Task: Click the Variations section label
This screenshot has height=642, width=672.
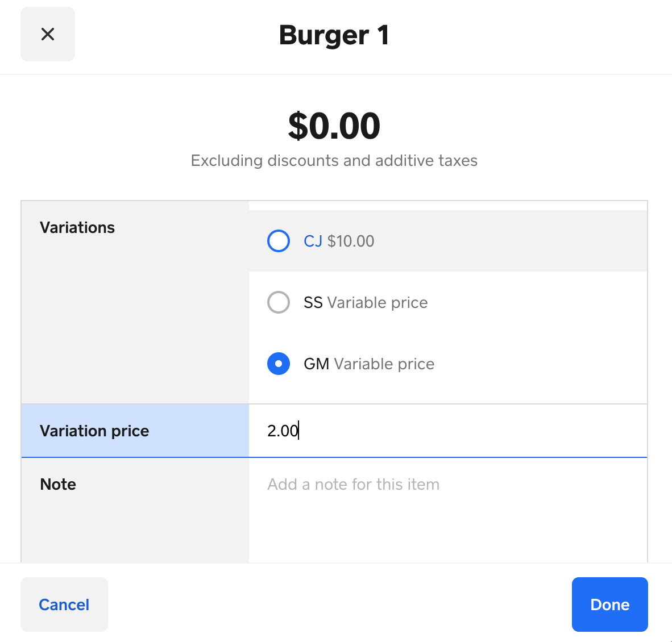Action: [77, 227]
